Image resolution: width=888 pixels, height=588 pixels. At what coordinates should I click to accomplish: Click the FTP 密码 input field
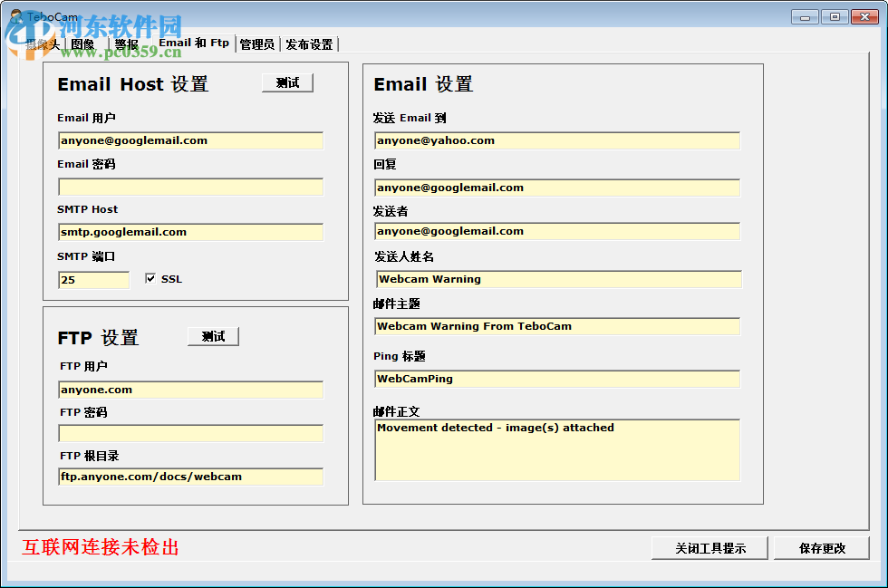tap(191, 433)
